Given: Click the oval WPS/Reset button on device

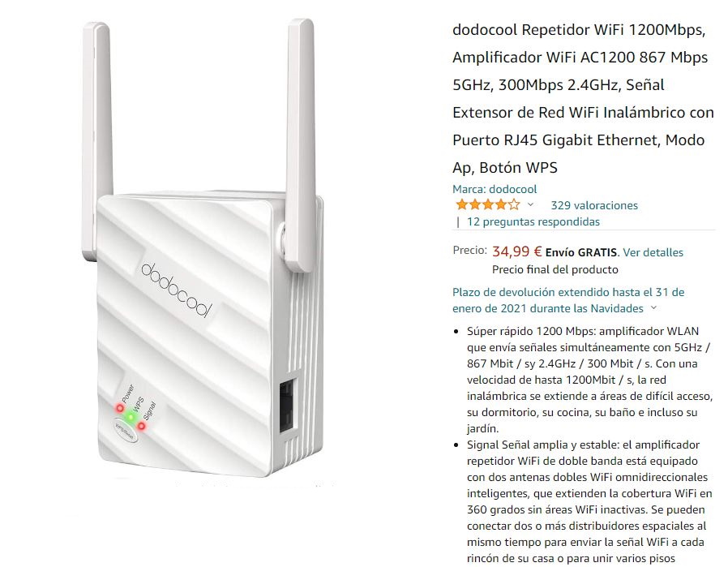Looking at the screenshot, I should [x=125, y=431].
